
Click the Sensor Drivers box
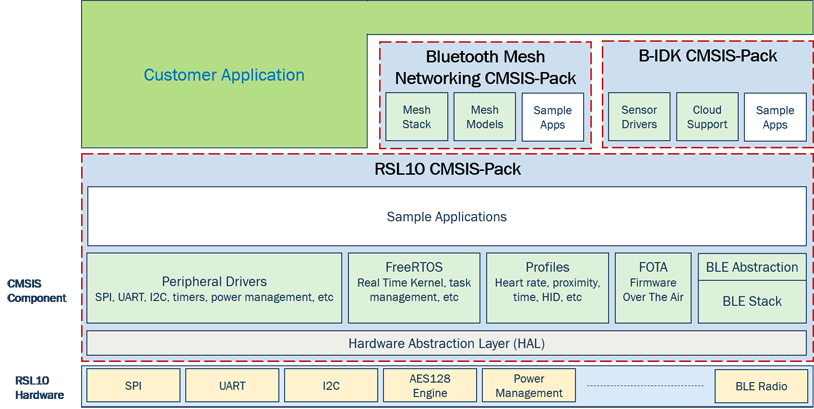coord(639,117)
